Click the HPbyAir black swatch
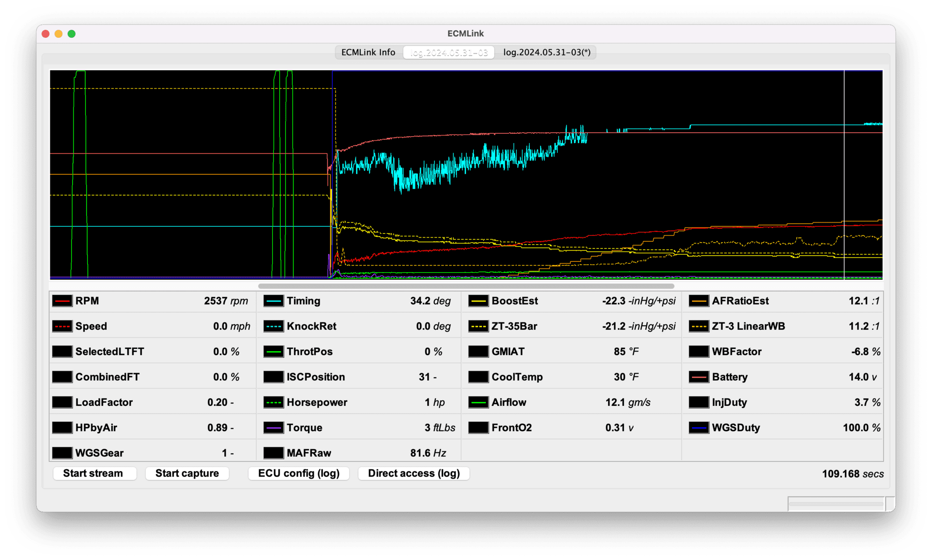Screen dimensions: 932x560 pos(62,428)
